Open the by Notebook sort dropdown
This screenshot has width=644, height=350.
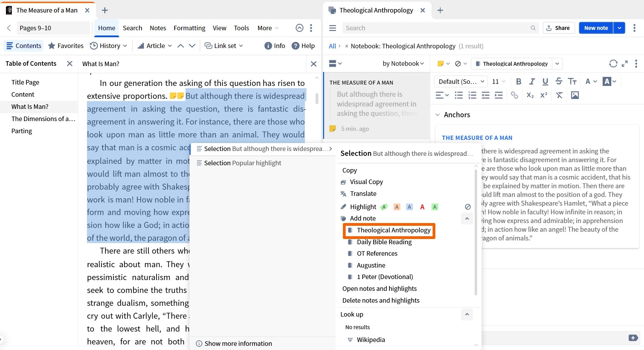point(403,64)
